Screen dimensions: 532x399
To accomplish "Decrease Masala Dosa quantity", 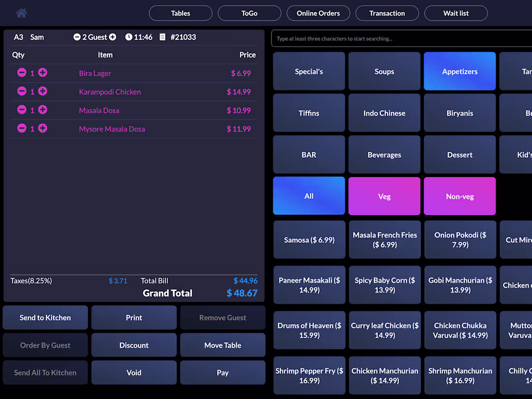I will point(22,110).
